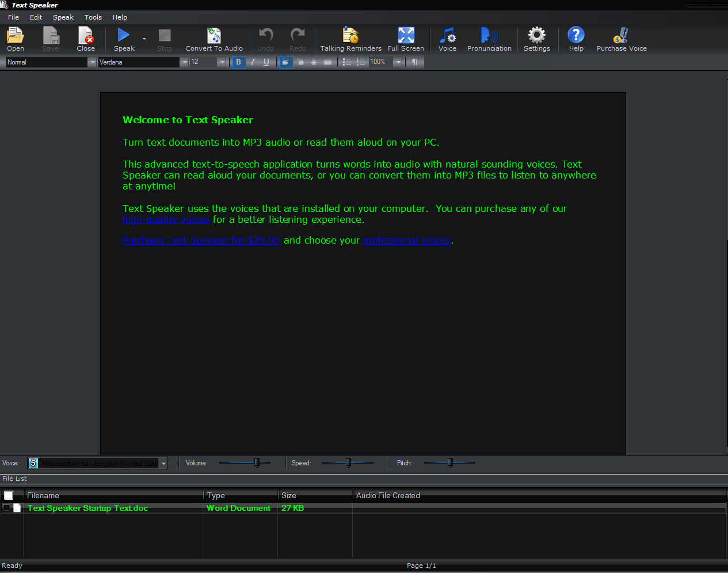Open Settings gear icon
The height and width of the screenshot is (573, 728).
pos(537,39)
